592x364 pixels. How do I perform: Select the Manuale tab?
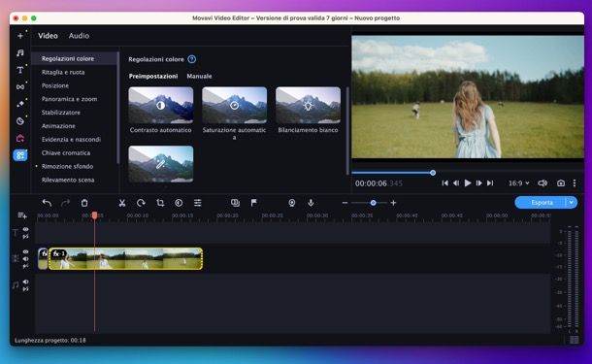tap(199, 77)
